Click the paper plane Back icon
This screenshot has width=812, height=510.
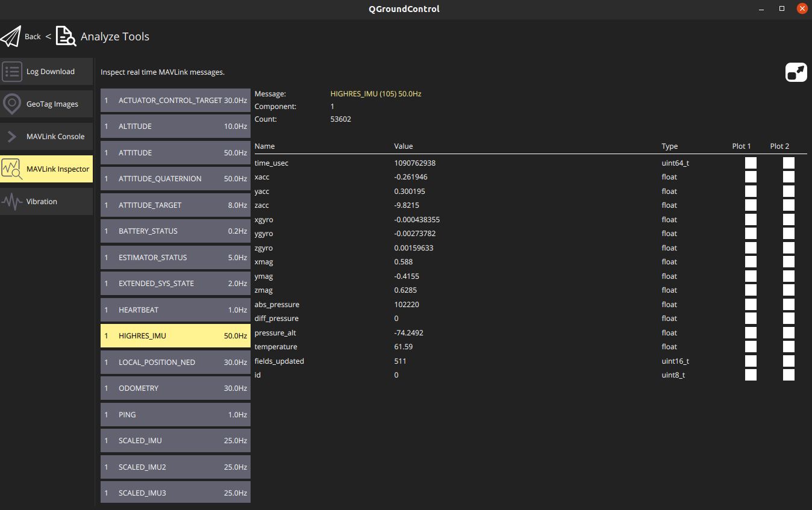tap(11, 36)
